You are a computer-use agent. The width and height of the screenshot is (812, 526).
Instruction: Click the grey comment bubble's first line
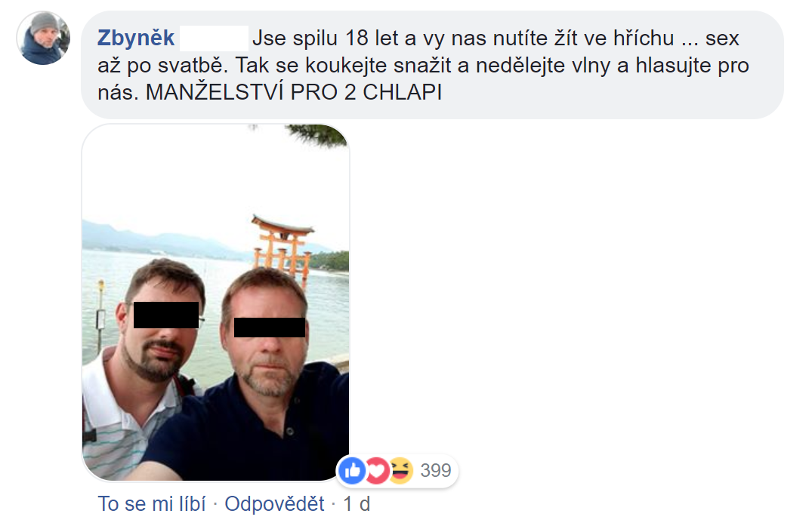tap(418, 38)
